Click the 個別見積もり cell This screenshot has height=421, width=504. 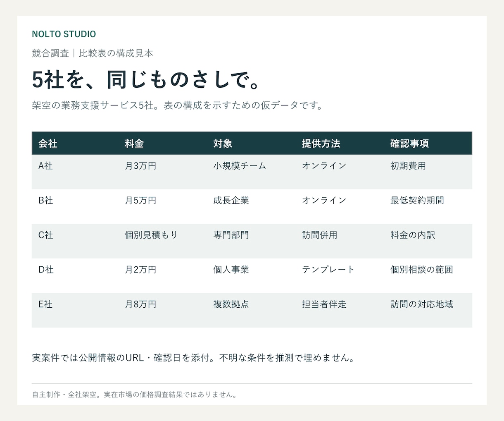[x=151, y=235]
